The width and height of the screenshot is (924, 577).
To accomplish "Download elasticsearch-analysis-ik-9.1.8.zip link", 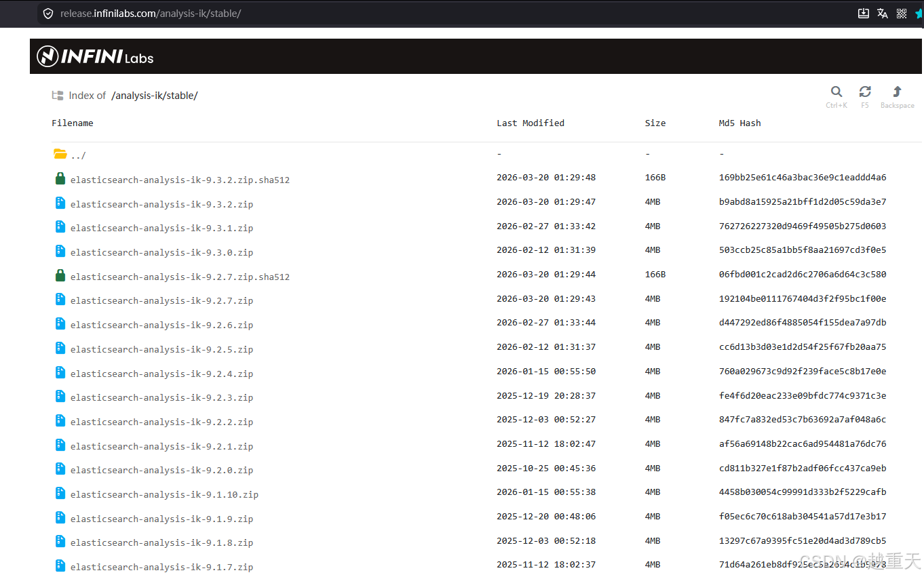I will pos(161,542).
